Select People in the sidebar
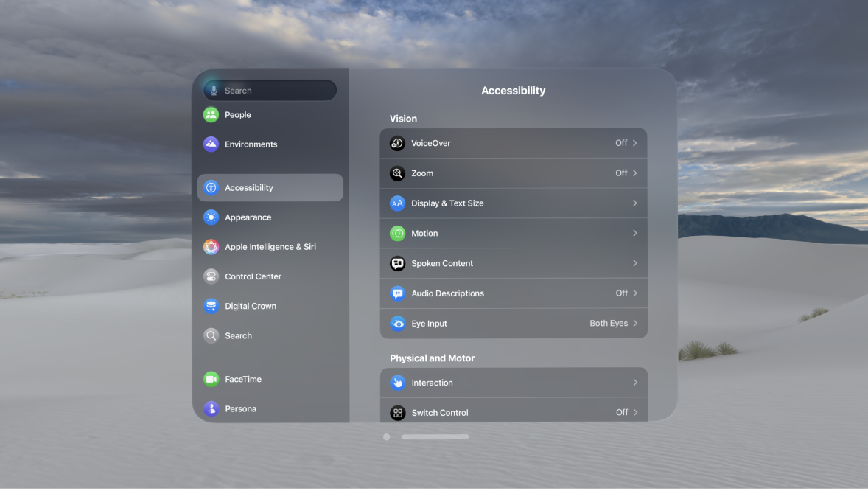The image size is (868, 491). pyautogui.click(x=270, y=115)
